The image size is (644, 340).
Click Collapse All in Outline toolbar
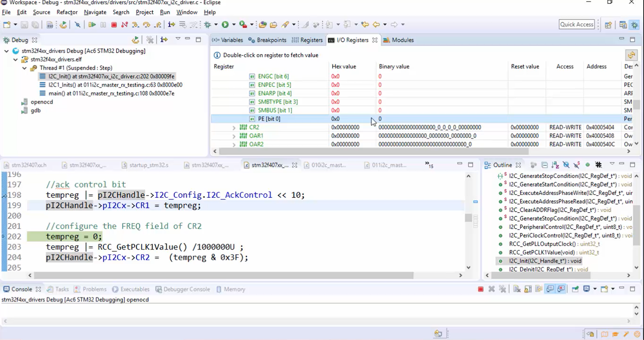[544, 165]
